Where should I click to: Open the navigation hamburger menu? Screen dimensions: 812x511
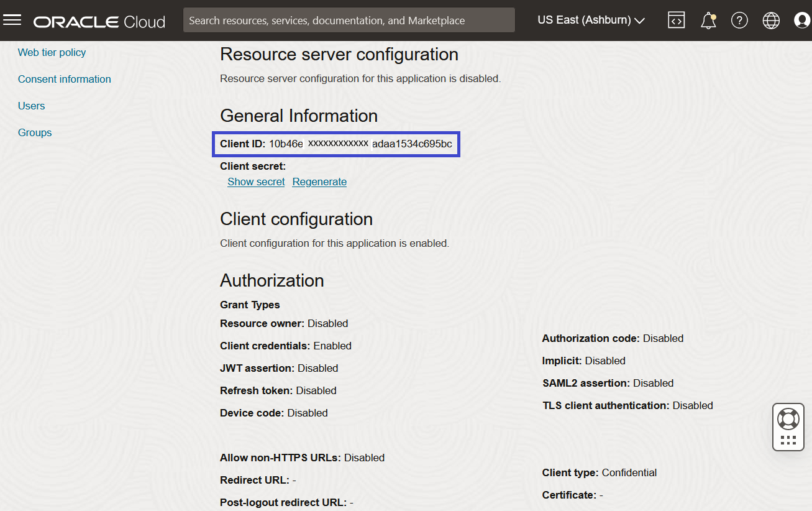(12, 20)
